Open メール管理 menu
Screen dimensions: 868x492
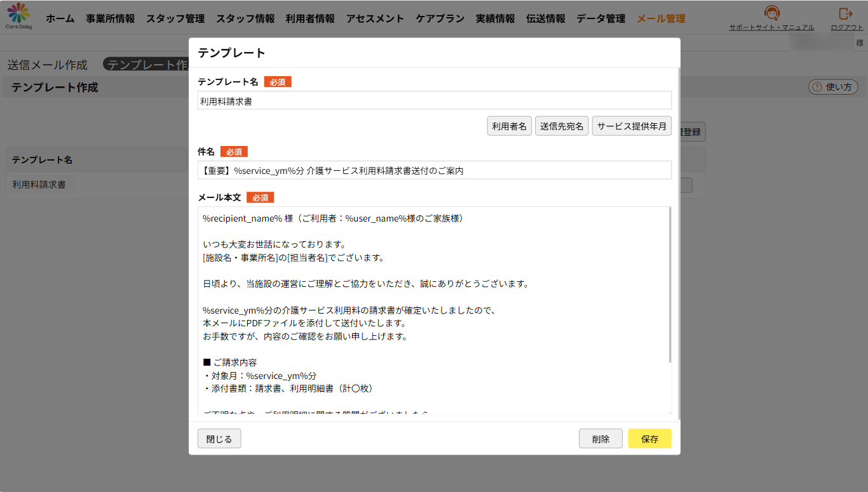(661, 18)
